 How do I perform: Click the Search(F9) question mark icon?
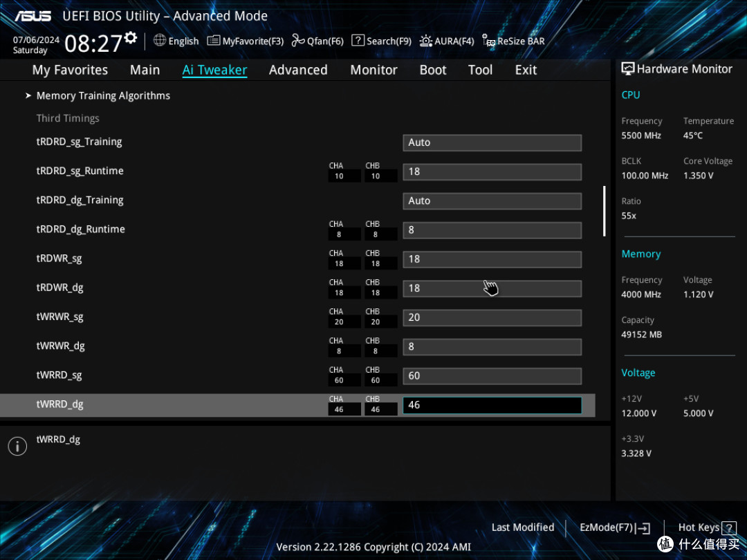(x=358, y=41)
